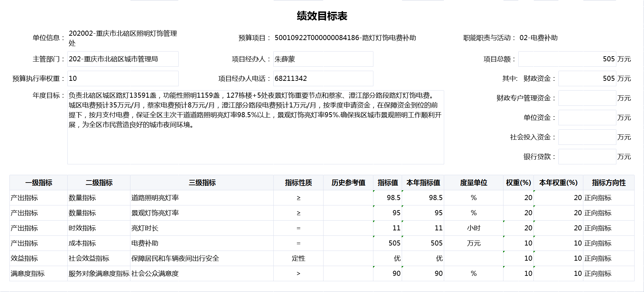The height and width of the screenshot is (292, 644).
Task: Click 正向指标 in 社会公众满意度 row
Action: tap(609, 273)
